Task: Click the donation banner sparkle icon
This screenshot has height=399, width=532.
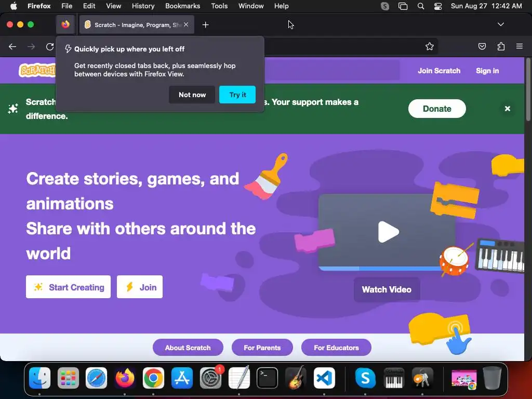Action: coord(13,109)
